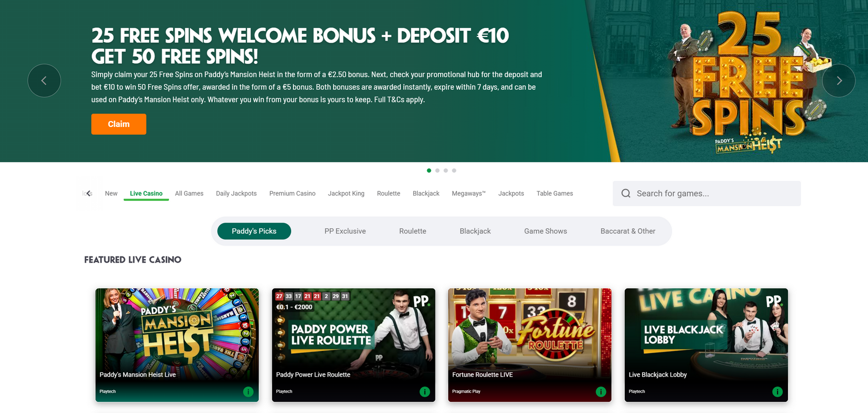View info icon on Live Blackjack Lobby

tap(777, 392)
